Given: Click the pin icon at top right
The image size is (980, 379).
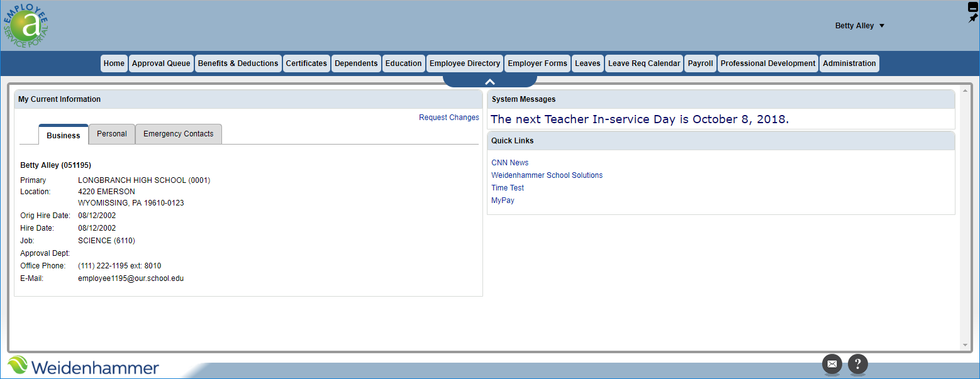Looking at the screenshot, I should [973, 18].
